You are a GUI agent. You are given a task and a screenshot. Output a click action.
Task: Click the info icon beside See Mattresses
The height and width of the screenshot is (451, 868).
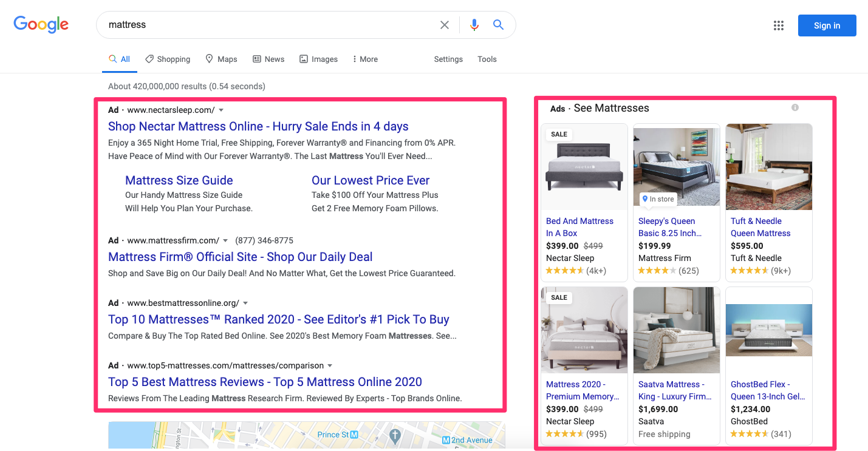[x=795, y=107]
